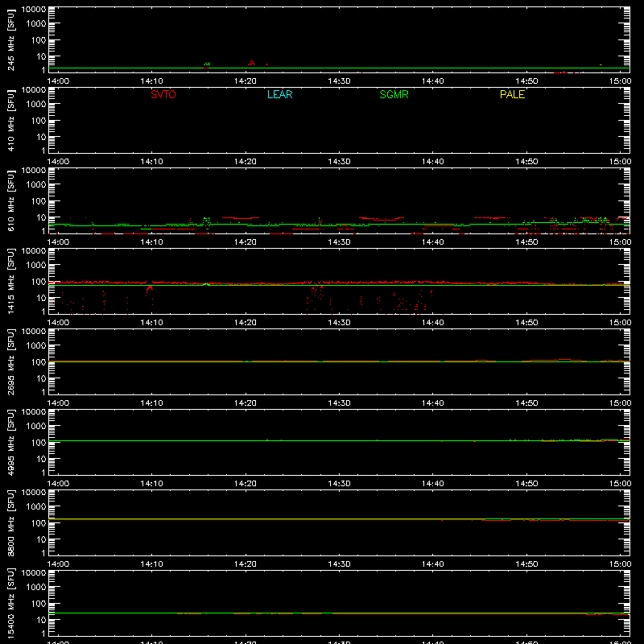Click the 14:10 tick label under 1415 MHz plot
Image resolution: width=644 pixels, height=644 pixels.
pyautogui.click(x=151, y=323)
